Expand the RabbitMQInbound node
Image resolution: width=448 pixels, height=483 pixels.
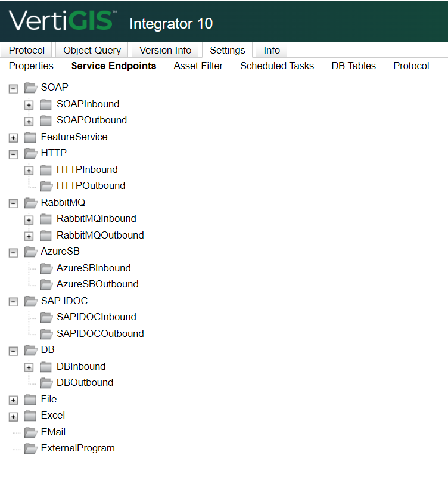tap(29, 220)
